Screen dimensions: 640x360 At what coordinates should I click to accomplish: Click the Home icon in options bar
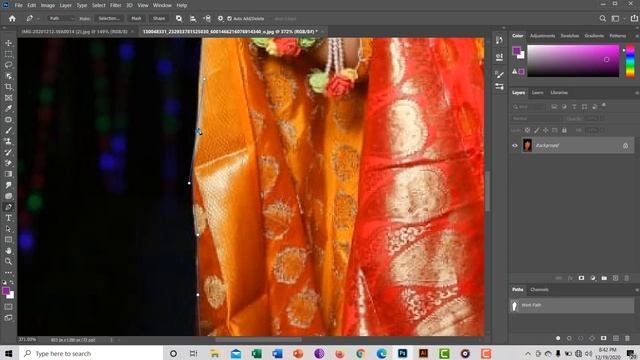point(12,18)
